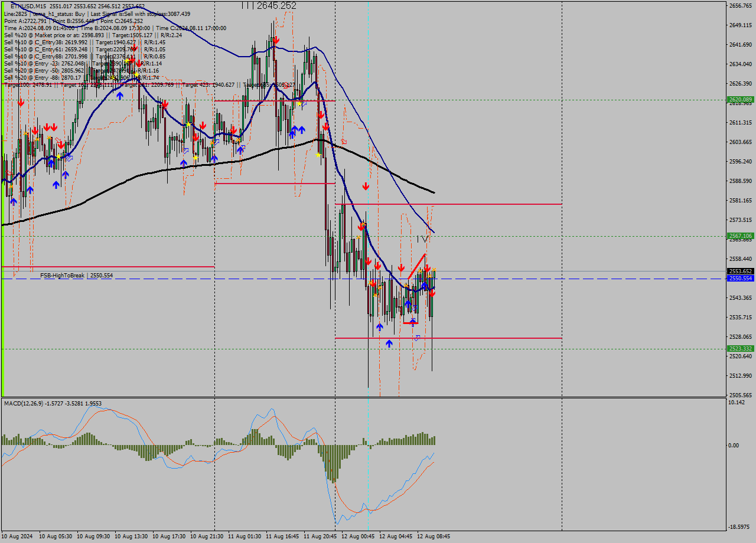Click the green 2523.332 price tag

pos(741,349)
